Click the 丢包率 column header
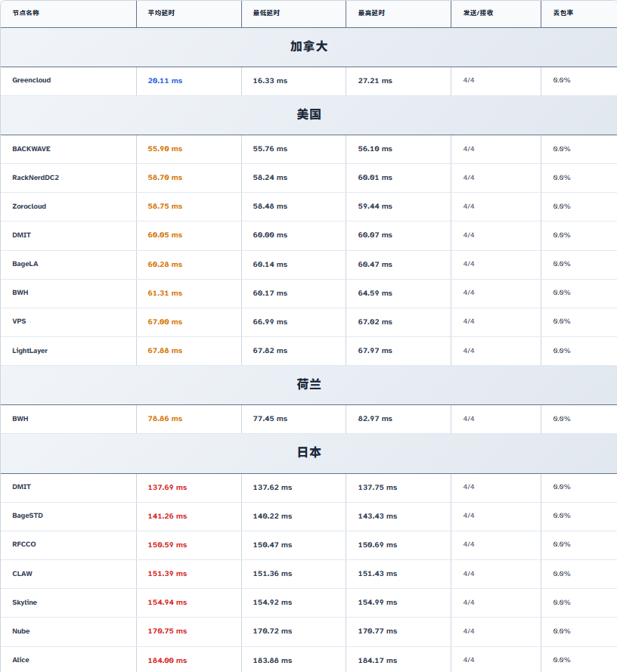Image resolution: width=617 pixels, height=672 pixels. click(563, 13)
